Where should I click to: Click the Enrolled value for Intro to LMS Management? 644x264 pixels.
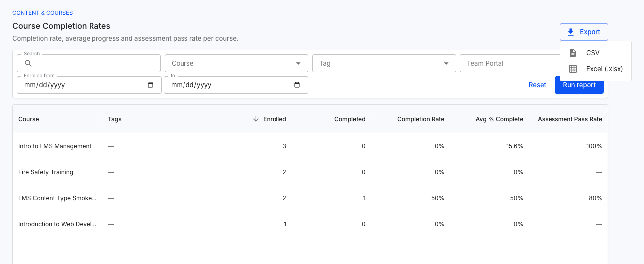tap(284, 146)
